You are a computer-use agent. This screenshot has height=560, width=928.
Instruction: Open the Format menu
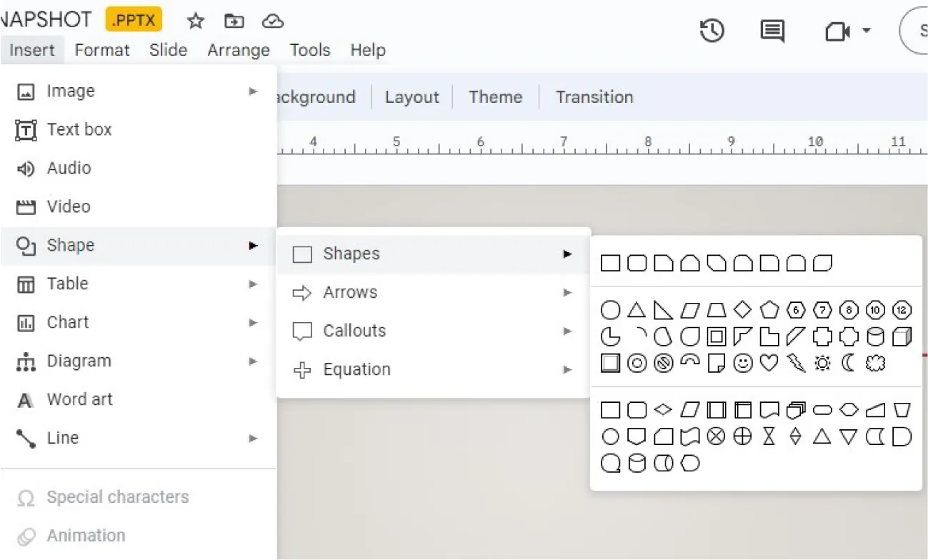[x=102, y=50]
